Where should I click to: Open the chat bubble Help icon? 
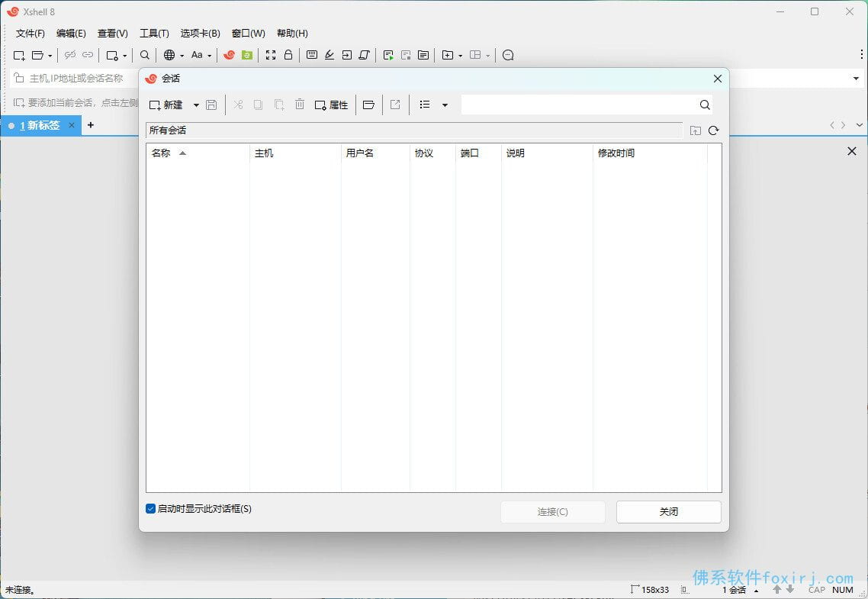508,55
